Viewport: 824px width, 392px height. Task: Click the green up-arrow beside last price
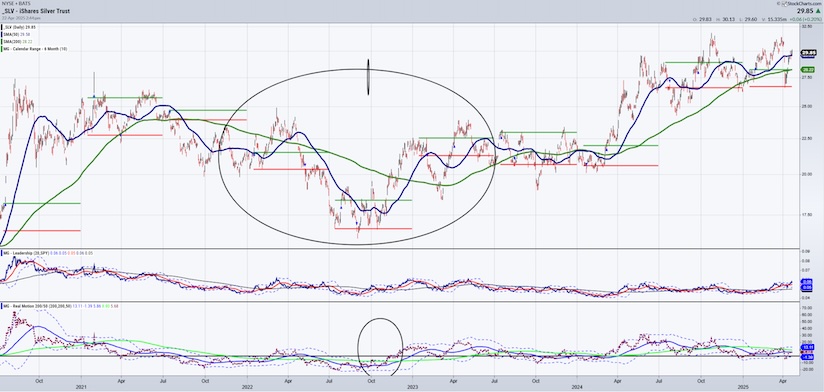[818, 11]
